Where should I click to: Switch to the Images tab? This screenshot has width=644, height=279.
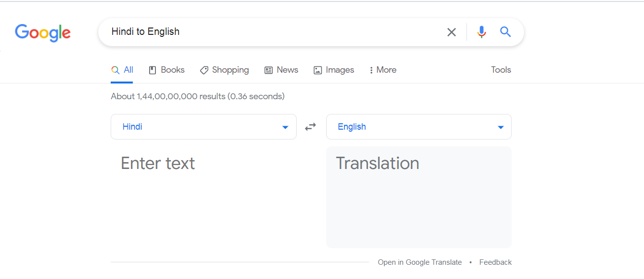(x=334, y=70)
